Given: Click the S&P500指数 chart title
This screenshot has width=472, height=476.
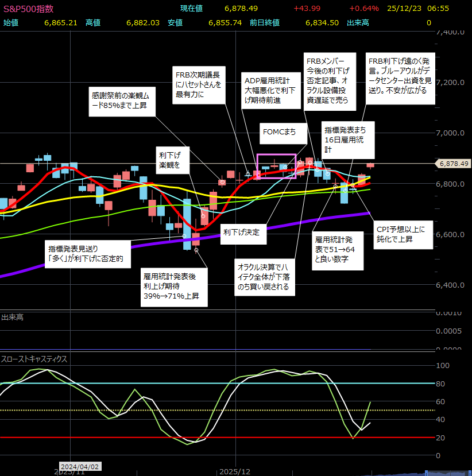Looking at the screenshot, I should click(x=29, y=9).
